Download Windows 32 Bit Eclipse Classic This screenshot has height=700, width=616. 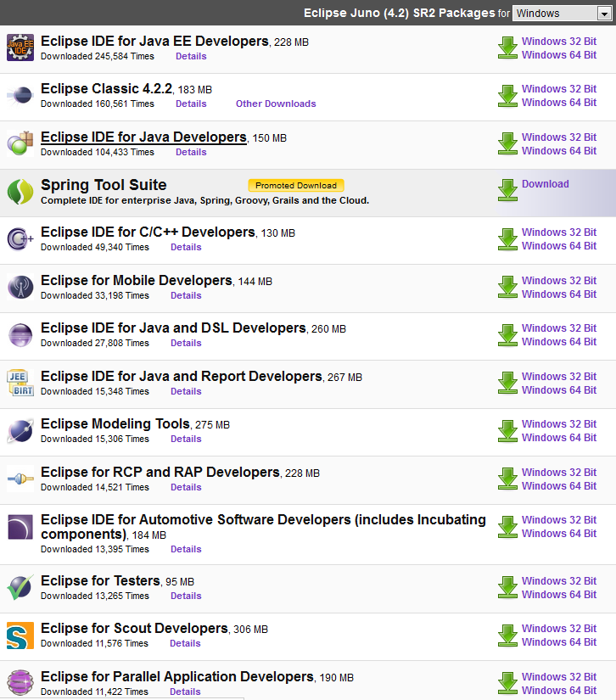(x=559, y=89)
